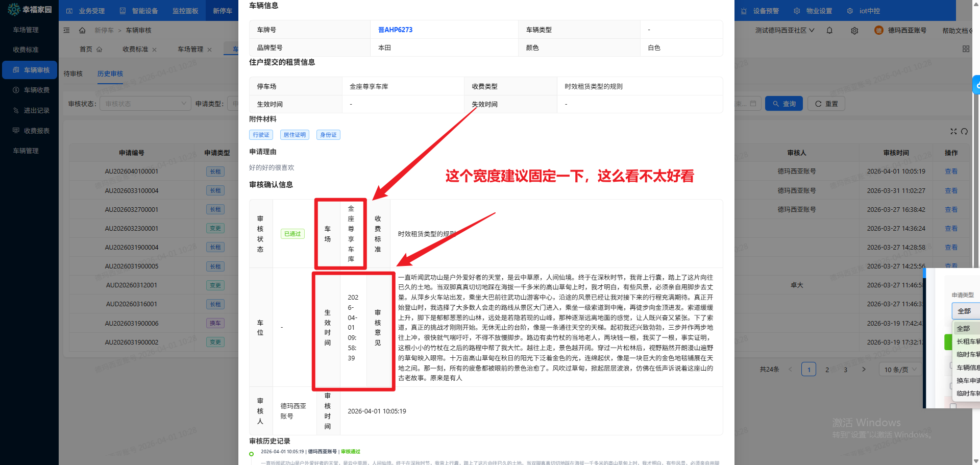Go to page 2 of the results
Viewport: 980px width, 465px height.
[827, 369]
